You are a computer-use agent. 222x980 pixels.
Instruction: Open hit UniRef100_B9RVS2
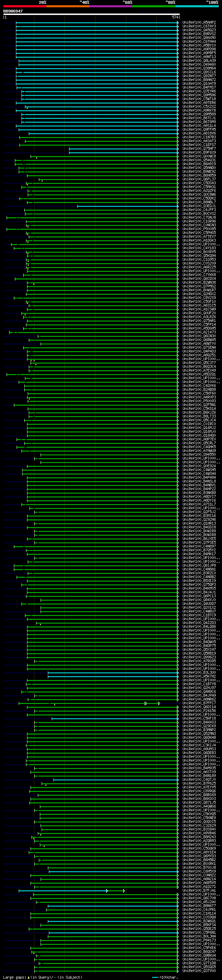(x=199, y=34)
